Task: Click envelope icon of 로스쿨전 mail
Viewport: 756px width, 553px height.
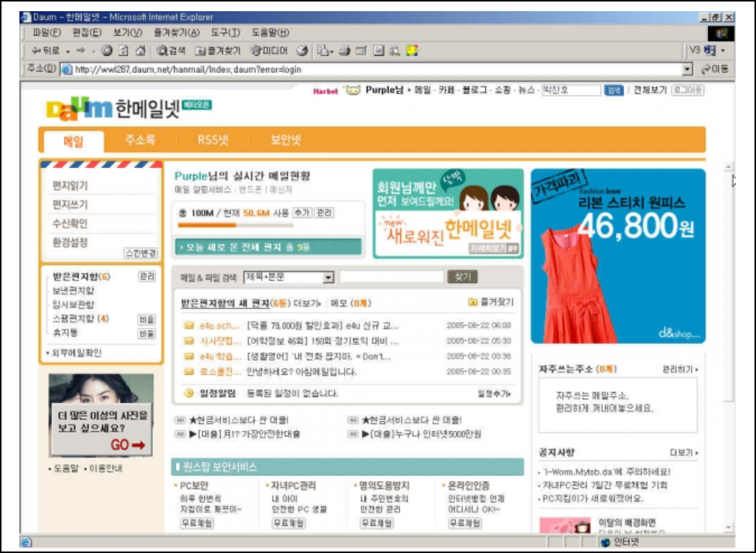Action: tap(189, 372)
